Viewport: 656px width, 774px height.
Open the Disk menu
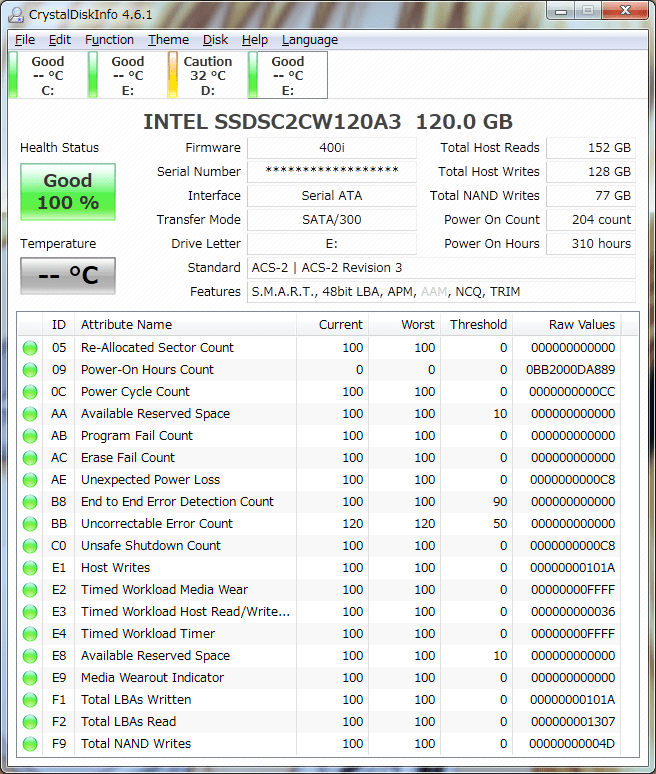[215, 39]
